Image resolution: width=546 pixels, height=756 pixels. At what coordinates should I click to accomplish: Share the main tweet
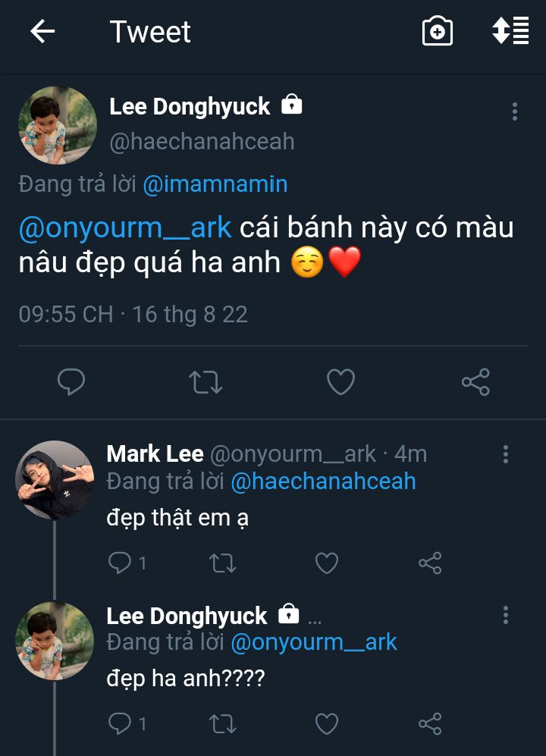[475, 382]
